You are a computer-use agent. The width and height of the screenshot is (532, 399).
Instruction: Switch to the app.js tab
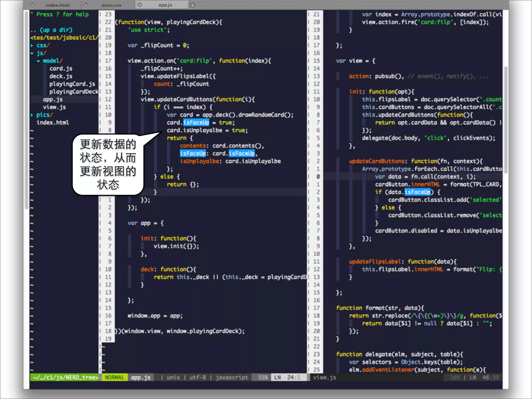[x=165, y=5]
